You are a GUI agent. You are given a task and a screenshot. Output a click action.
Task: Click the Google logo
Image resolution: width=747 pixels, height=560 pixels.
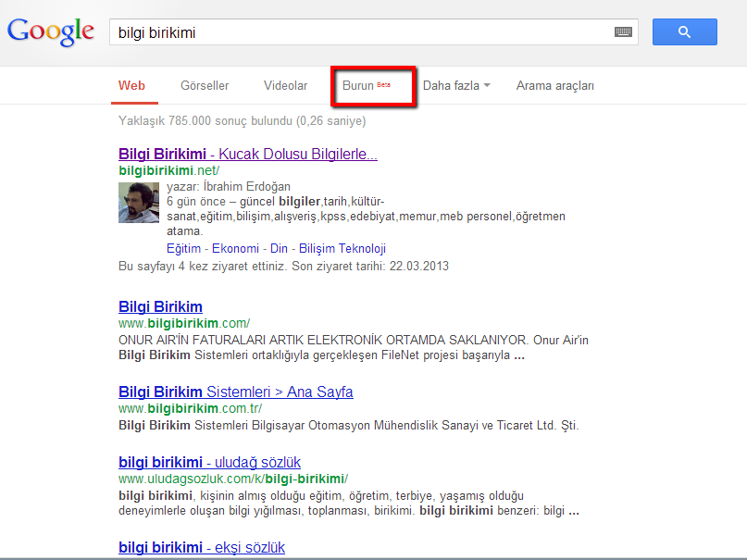(51, 31)
